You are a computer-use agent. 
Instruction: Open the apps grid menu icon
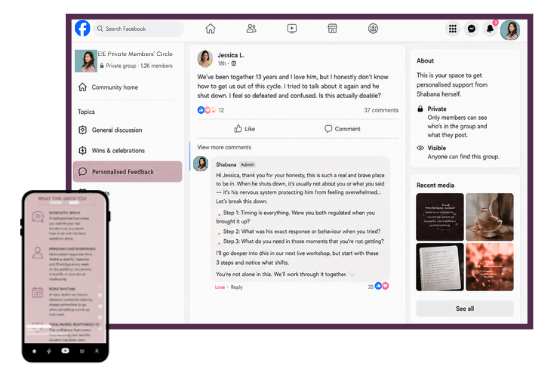pos(453,29)
